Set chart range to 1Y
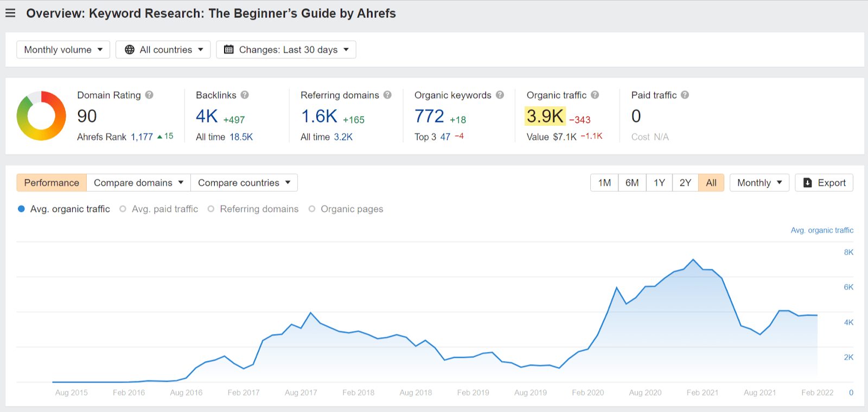This screenshot has width=868, height=412. coord(659,183)
